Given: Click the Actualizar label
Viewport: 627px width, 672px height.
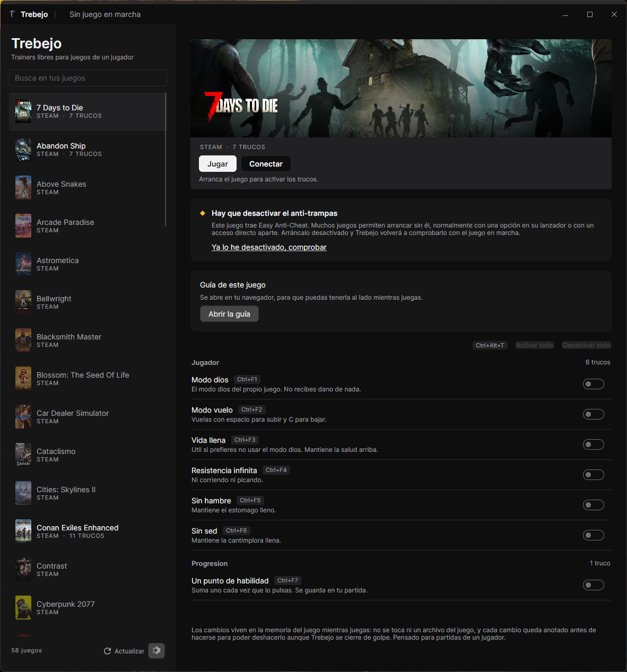Looking at the screenshot, I should [129, 651].
